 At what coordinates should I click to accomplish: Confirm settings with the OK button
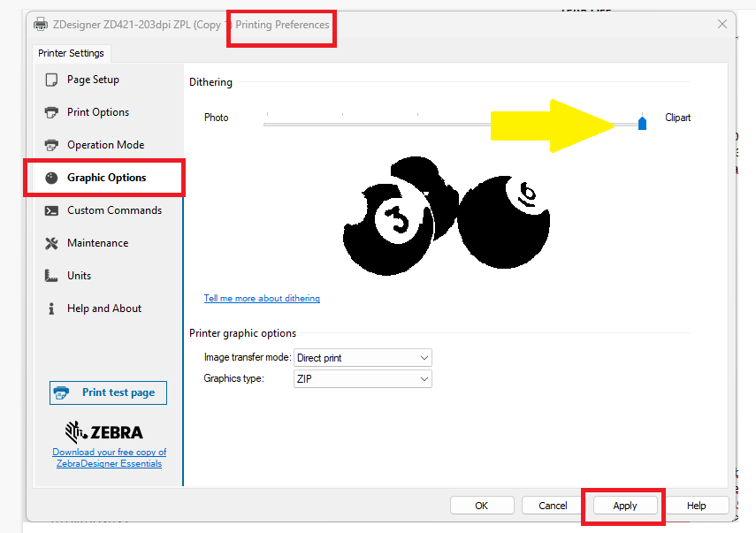pyautogui.click(x=482, y=505)
